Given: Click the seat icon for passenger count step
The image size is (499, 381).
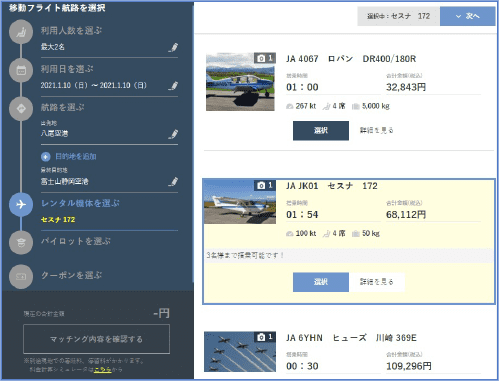Looking at the screenshot, I should pyautogui.click(x=21, y=32).
